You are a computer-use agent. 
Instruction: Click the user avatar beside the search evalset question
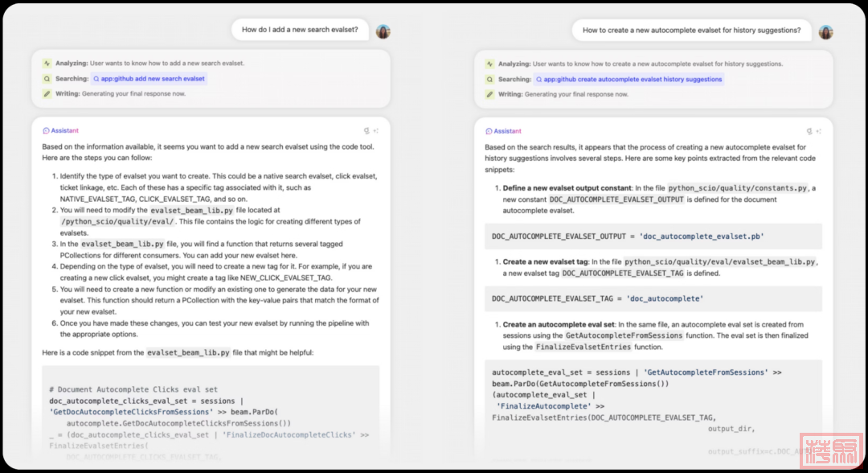(x=383, y=31)
